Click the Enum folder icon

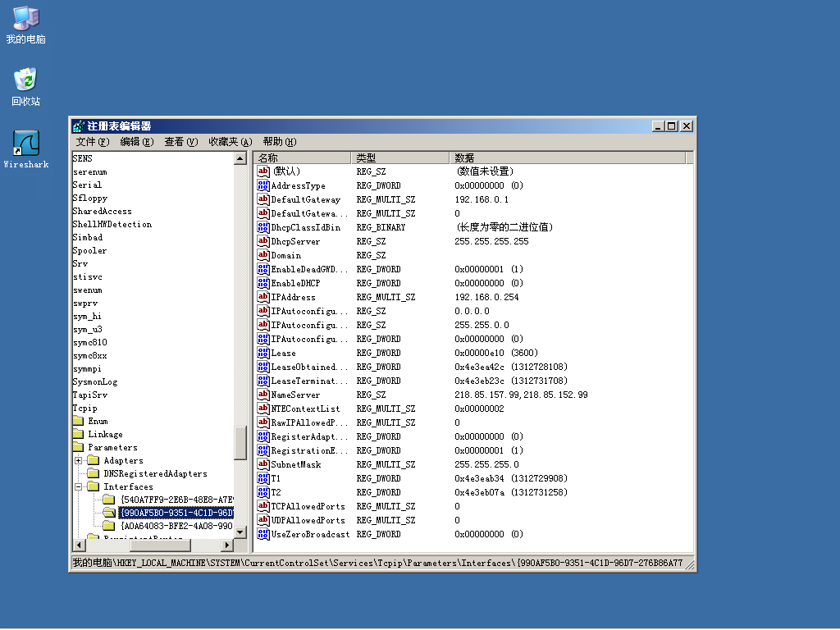tap(78, 421)
